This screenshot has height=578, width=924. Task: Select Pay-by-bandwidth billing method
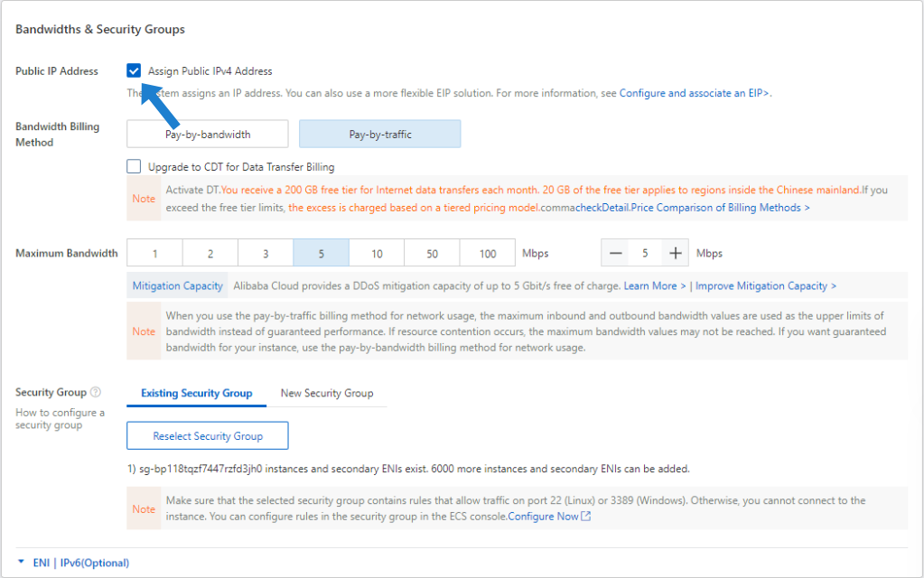pyautogui.click(x=208, y=135)
